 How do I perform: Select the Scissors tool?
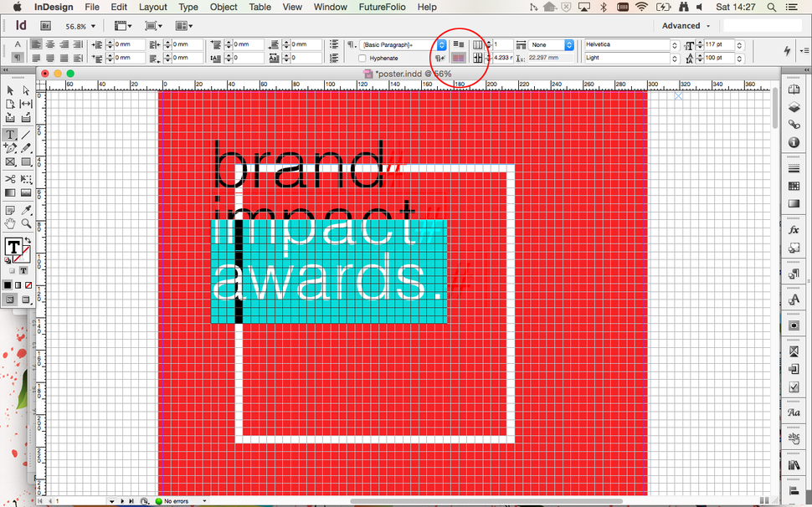10,178
